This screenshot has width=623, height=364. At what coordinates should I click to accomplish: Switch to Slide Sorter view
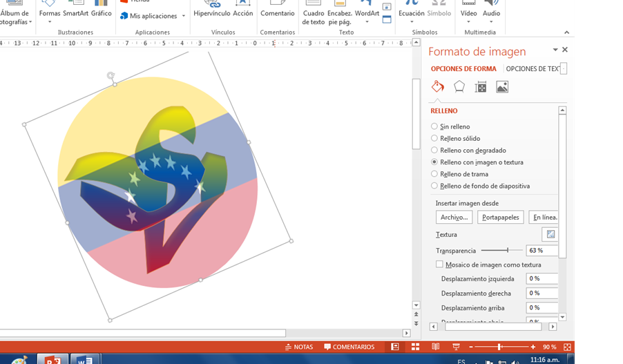[x=415, y=347]
